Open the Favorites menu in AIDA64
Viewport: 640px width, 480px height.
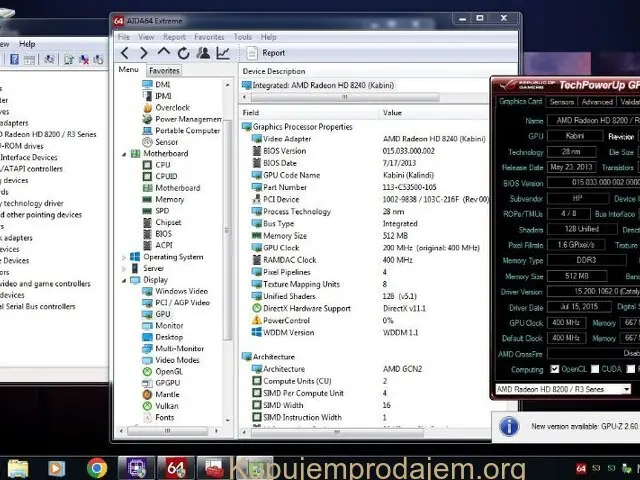(209, 37)
